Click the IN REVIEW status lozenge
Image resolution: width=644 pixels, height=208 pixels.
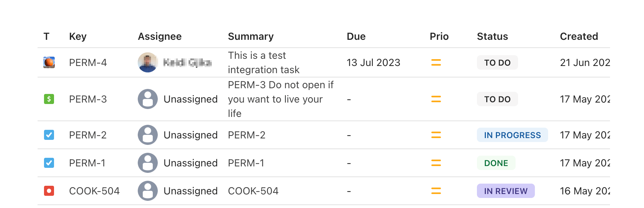coord(506,191)
